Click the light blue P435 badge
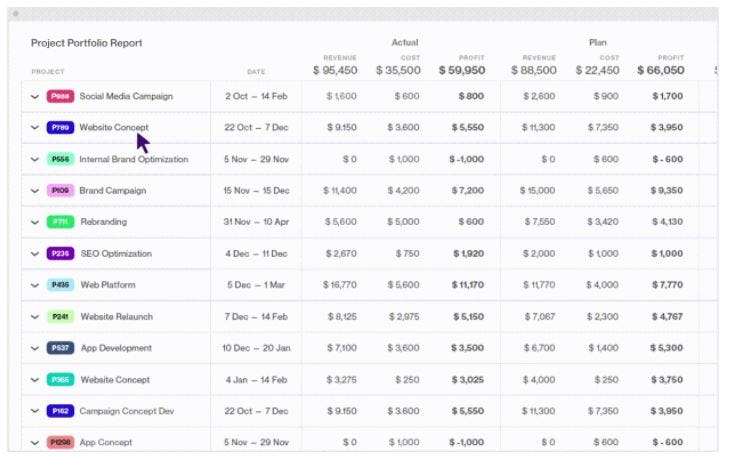Image resolution: width=731 pixels, height=467 pixels. click(60, 285)
